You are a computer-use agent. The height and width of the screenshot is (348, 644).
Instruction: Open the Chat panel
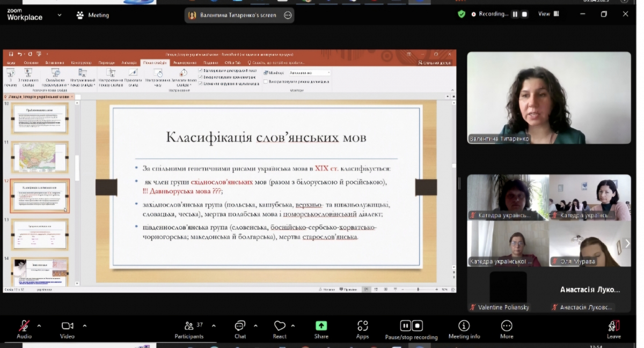click(240, 329)
